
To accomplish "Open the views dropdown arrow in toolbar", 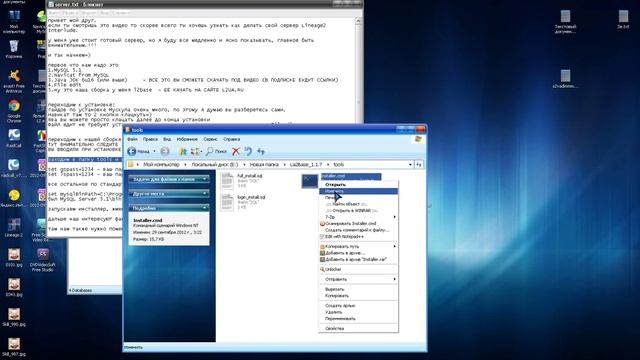I will [201, 151].
